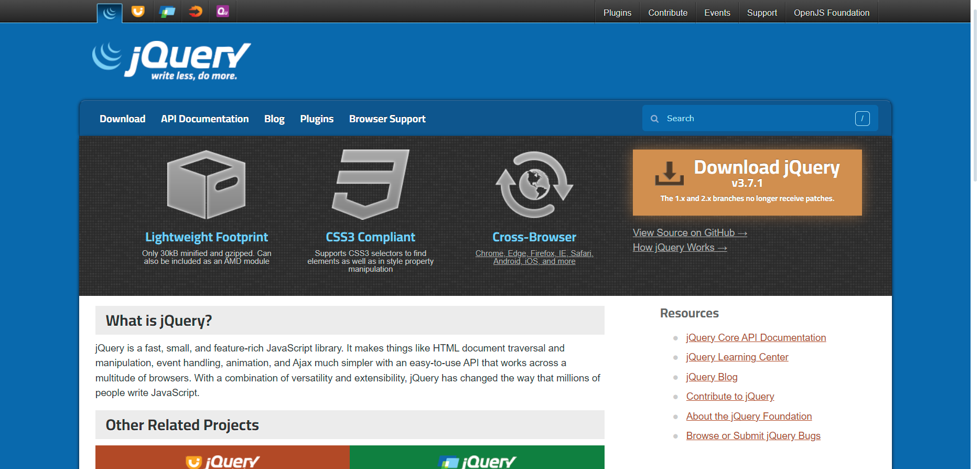
Task: Select OpenJS Foundation in top bar
Action: [831, 13]
